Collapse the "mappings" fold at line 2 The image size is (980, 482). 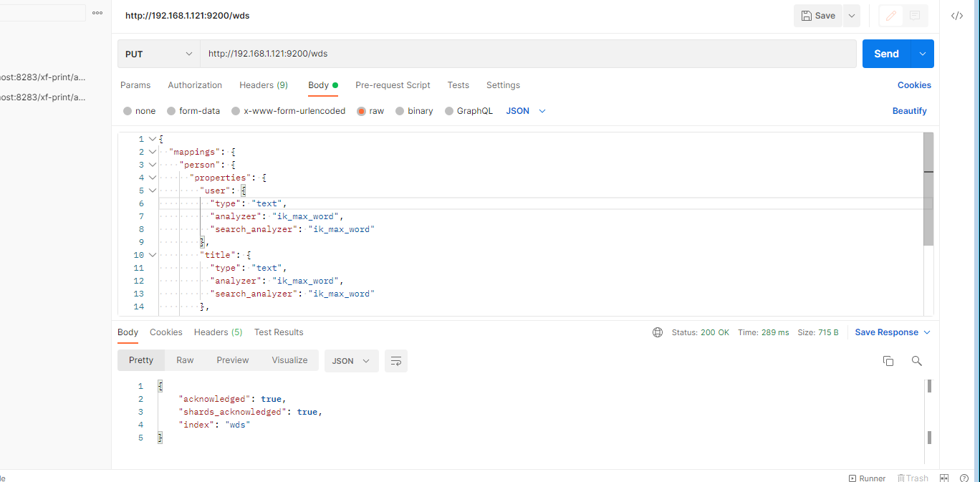[153, 152]
